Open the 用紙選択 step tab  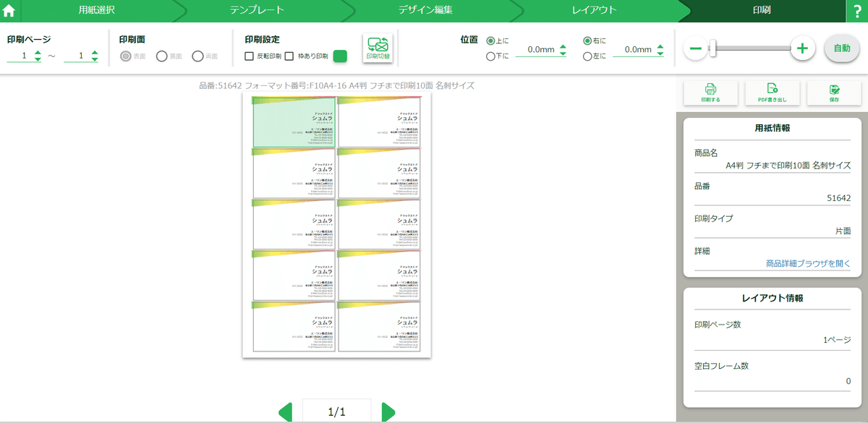click(x=96, y=11)
